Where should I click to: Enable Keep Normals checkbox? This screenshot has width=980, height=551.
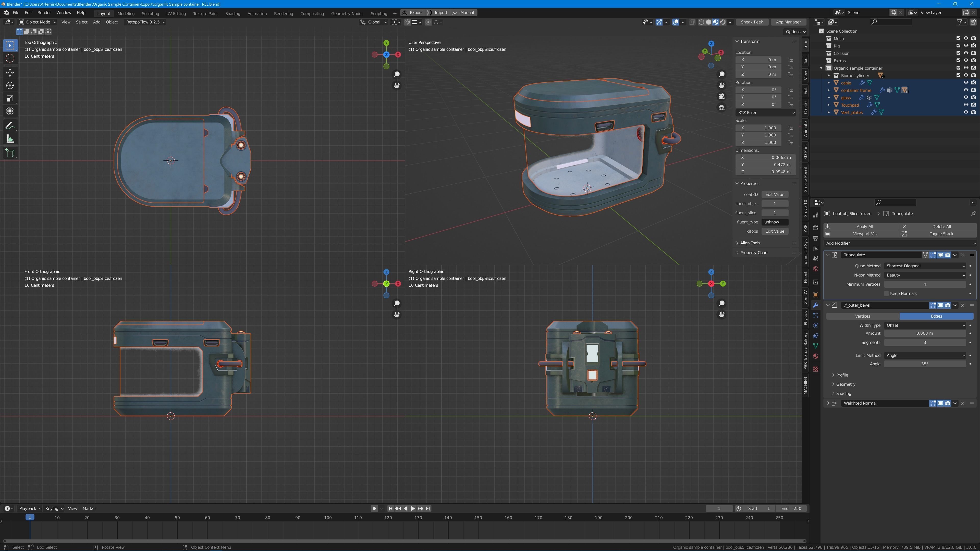pyautogui.click(x=886, y=294)
